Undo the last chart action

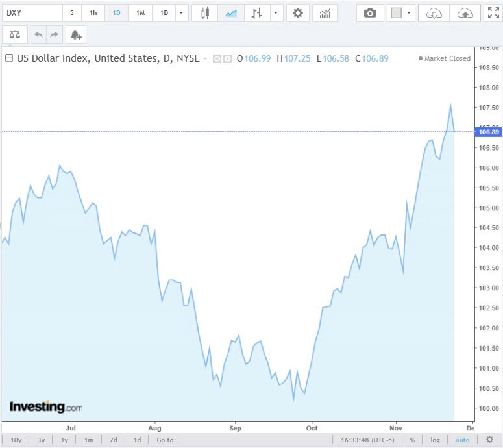point(38,34)
